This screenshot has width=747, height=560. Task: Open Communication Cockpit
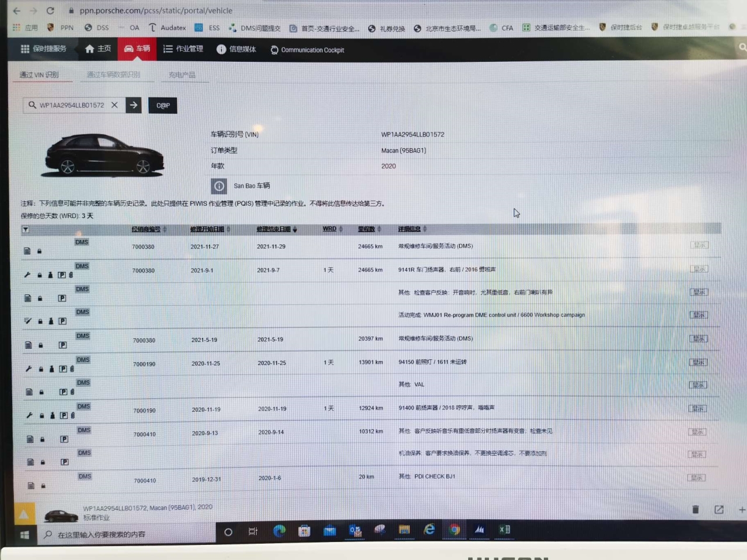coord(307,50)
